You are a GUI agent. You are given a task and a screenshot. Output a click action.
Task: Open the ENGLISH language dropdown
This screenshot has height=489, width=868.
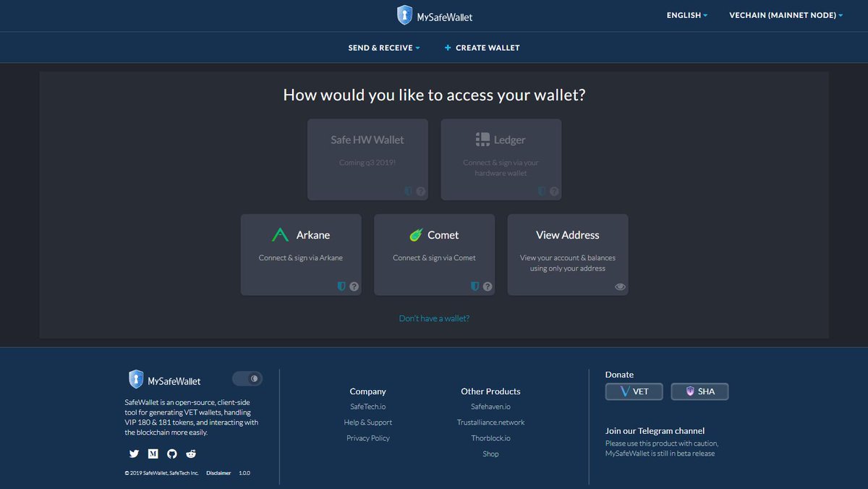click(x=687, y=15)
